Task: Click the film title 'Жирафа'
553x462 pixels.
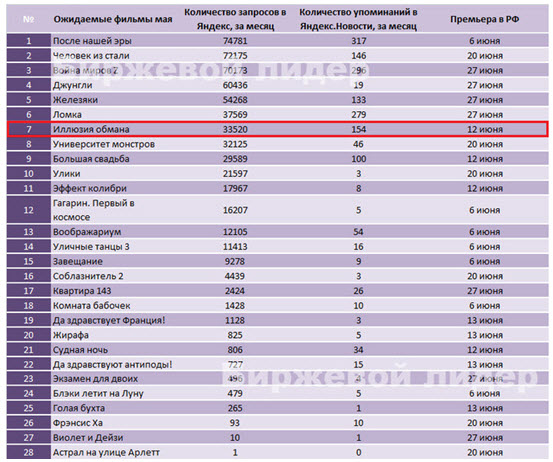Action: click(71, 335)
